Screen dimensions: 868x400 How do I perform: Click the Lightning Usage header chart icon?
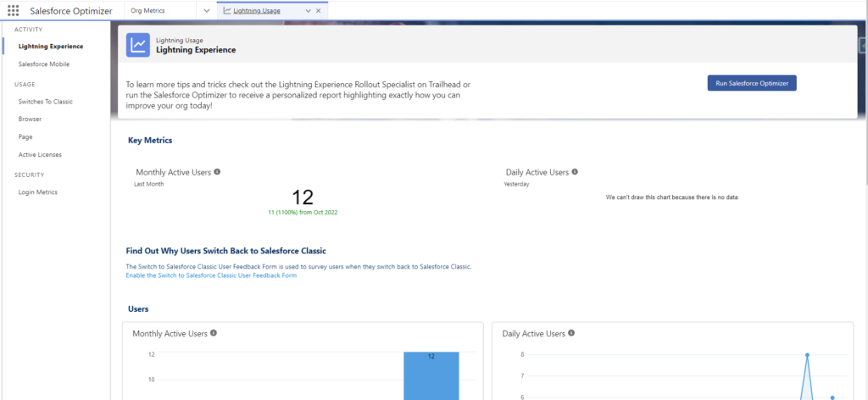click(x=138, y=45)
